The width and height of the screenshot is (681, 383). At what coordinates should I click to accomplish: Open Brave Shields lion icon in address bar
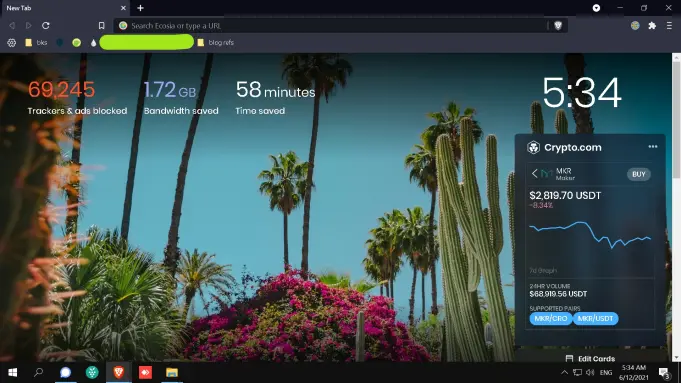[558, 26]
